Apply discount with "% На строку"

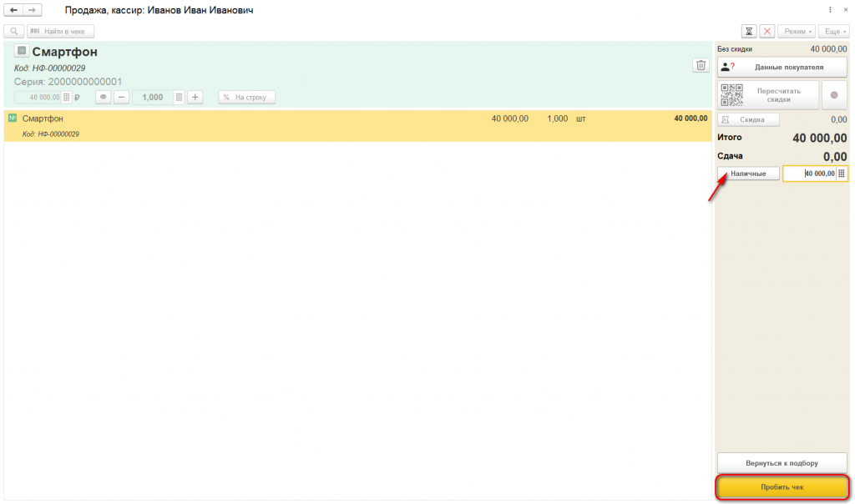(247, 97)
